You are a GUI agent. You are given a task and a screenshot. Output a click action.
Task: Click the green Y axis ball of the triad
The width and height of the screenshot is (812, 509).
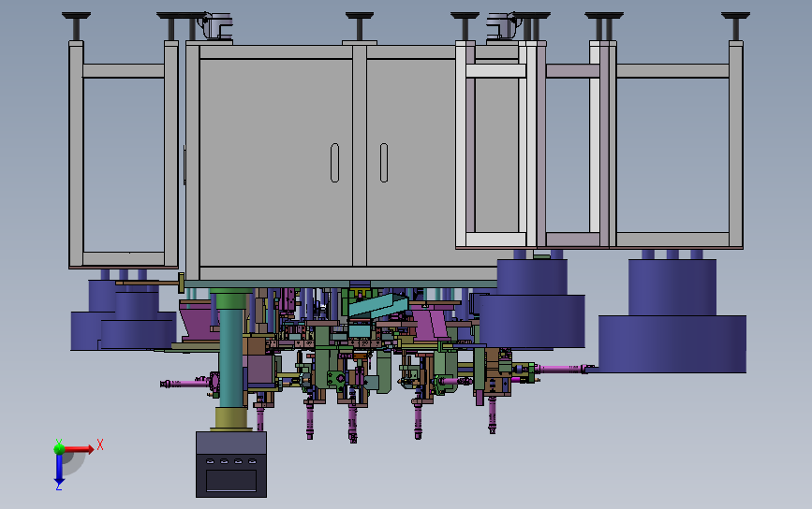tap(58, 448)
